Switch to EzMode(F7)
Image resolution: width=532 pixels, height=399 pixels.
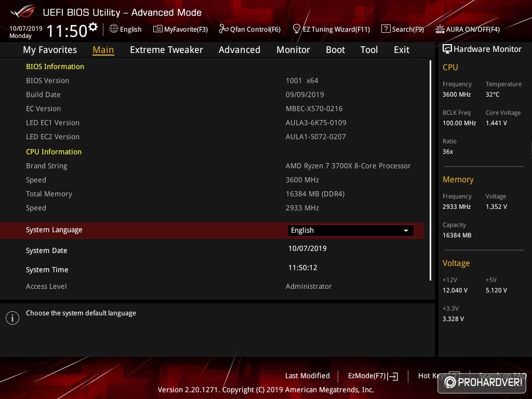point(373,376)
